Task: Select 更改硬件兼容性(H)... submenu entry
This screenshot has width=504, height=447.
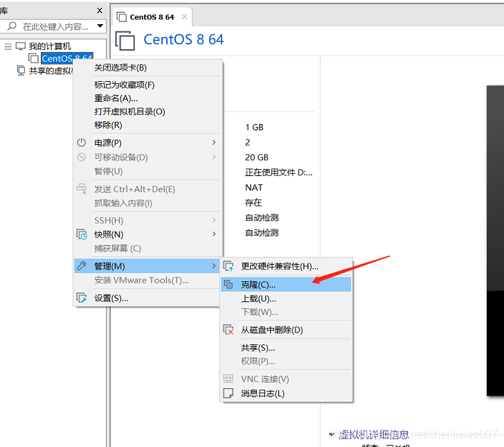Action: pyautogui.click(x=287, y=266)
